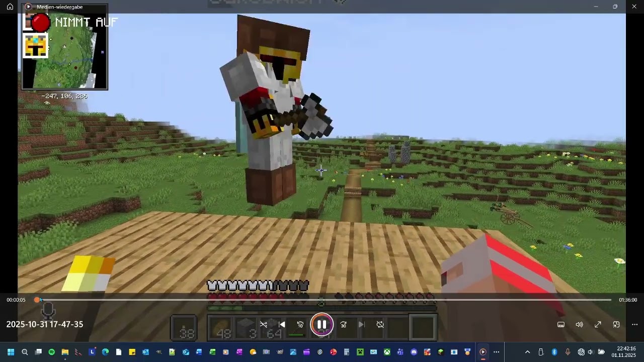
Task: Toggle subtitles and captions
Action: pyautogui.click(x=561, y=324)
